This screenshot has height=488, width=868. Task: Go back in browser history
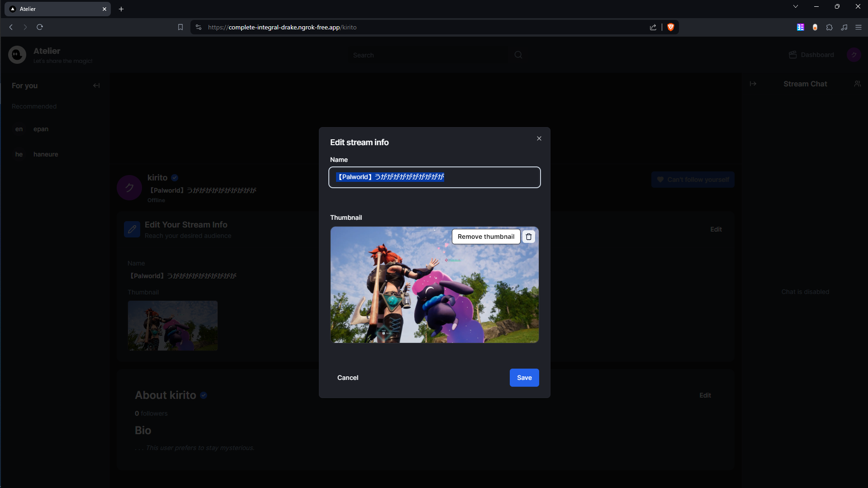[11, 27]
